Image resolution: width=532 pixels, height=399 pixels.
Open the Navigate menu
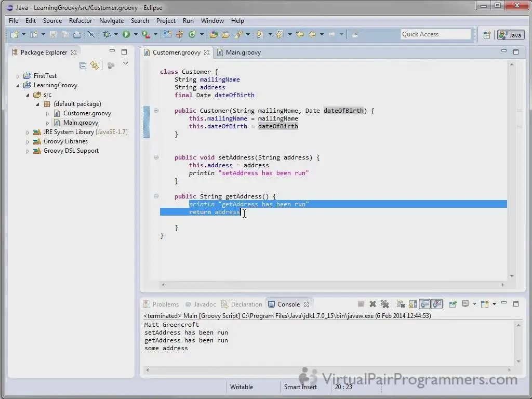111,21
